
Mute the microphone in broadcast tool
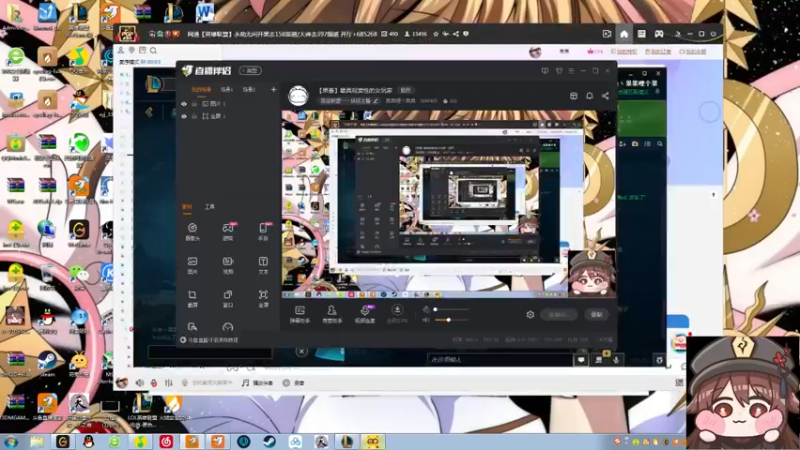[426, 309]
